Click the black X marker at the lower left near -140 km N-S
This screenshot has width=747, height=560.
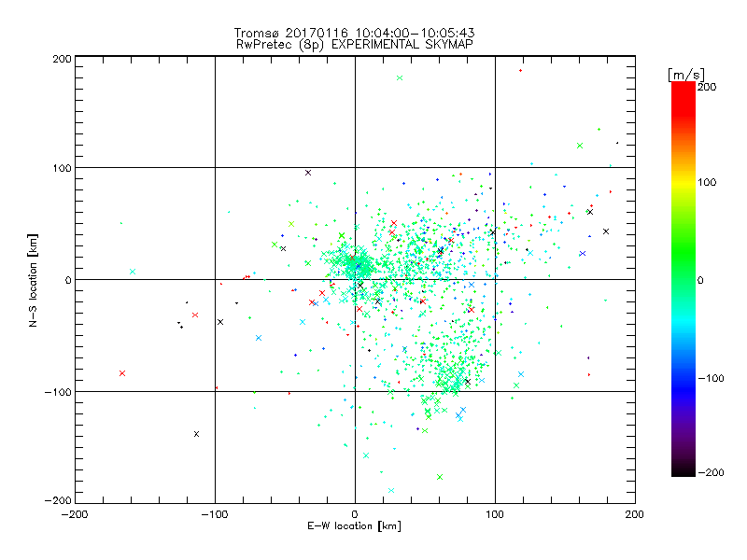196,434
